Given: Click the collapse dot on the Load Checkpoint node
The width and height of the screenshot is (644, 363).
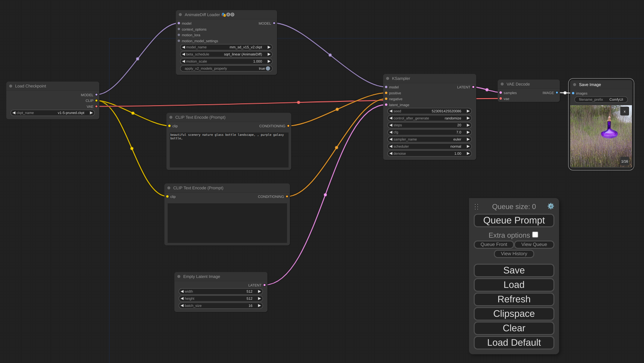Looking at the screenshot, I should (x=11, y=86).
